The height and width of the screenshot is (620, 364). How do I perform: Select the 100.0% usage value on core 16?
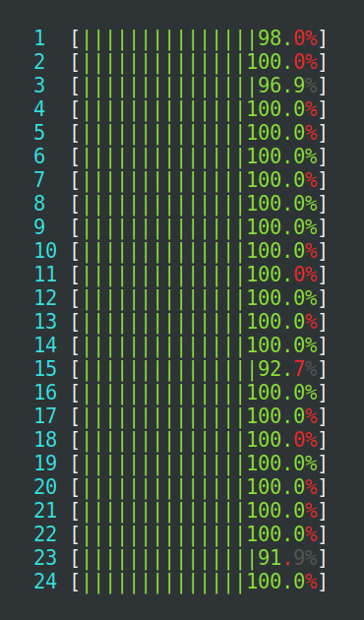[282, 393]
